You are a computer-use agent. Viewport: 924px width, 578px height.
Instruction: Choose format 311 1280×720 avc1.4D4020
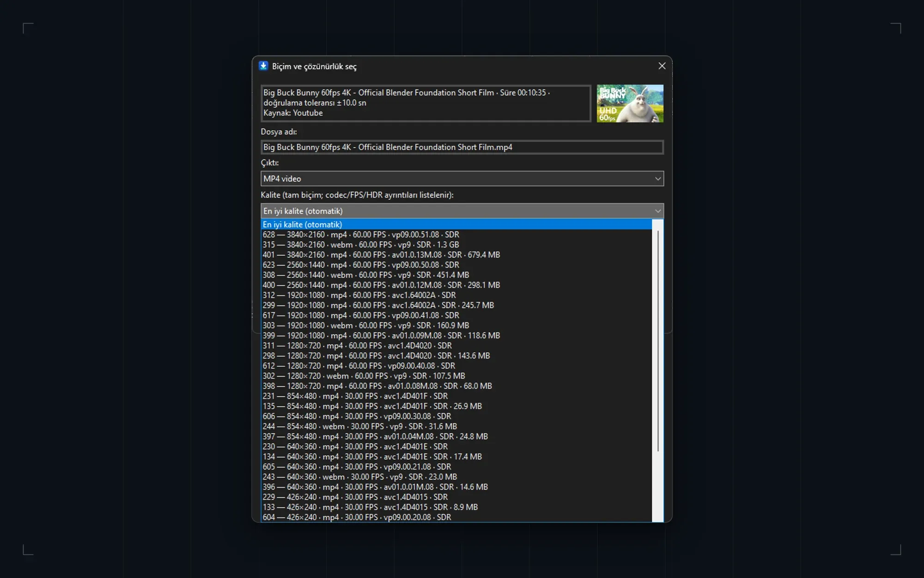[x=456, y=345]
